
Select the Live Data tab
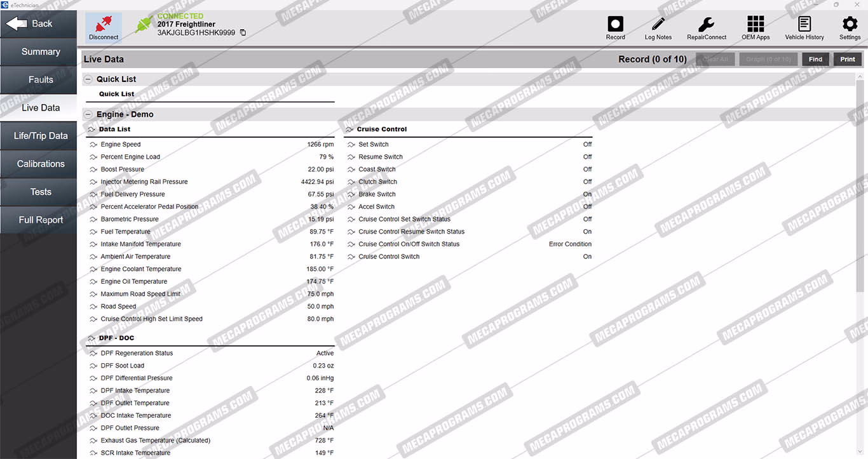38,107
